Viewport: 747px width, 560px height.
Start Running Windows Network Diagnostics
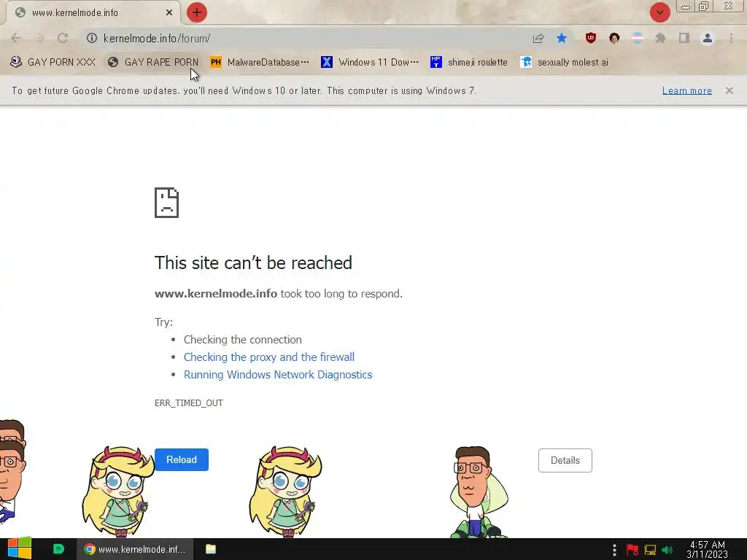pos(278,375)
